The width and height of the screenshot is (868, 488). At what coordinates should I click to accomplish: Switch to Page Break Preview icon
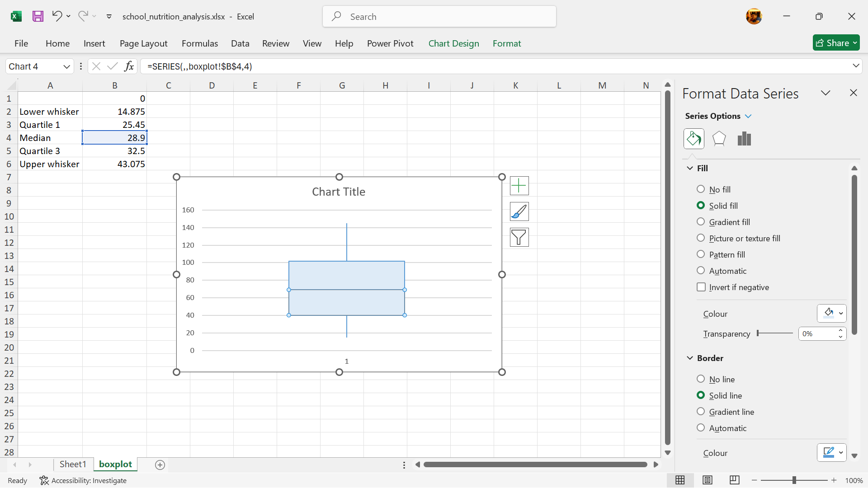735,480
